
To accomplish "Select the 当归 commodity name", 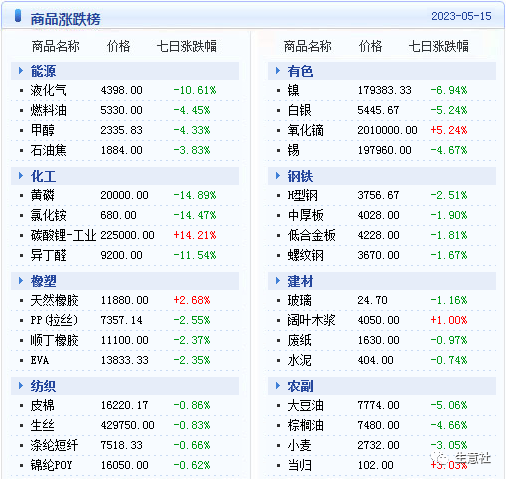I will pos(299,465).
